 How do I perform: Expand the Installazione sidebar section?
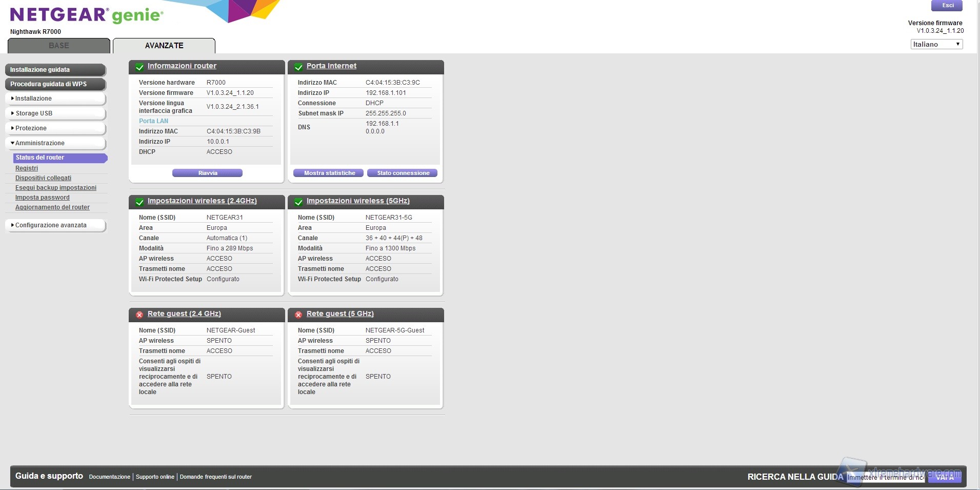pyautogui.click(x=55, y=99)
